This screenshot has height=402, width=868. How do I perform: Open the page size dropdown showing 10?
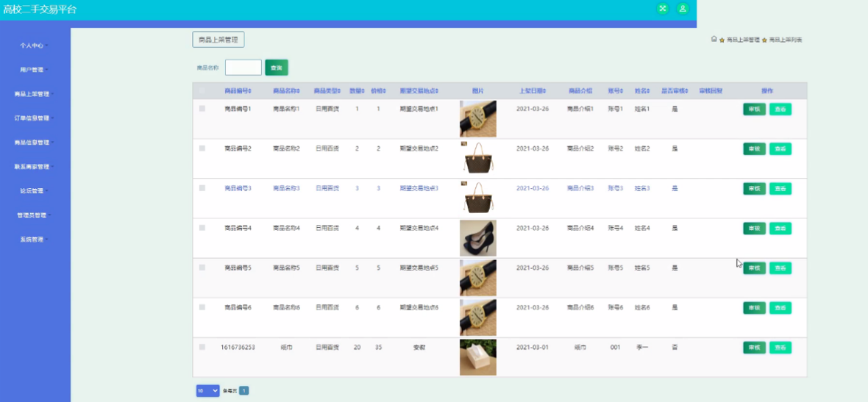[207, 391]
